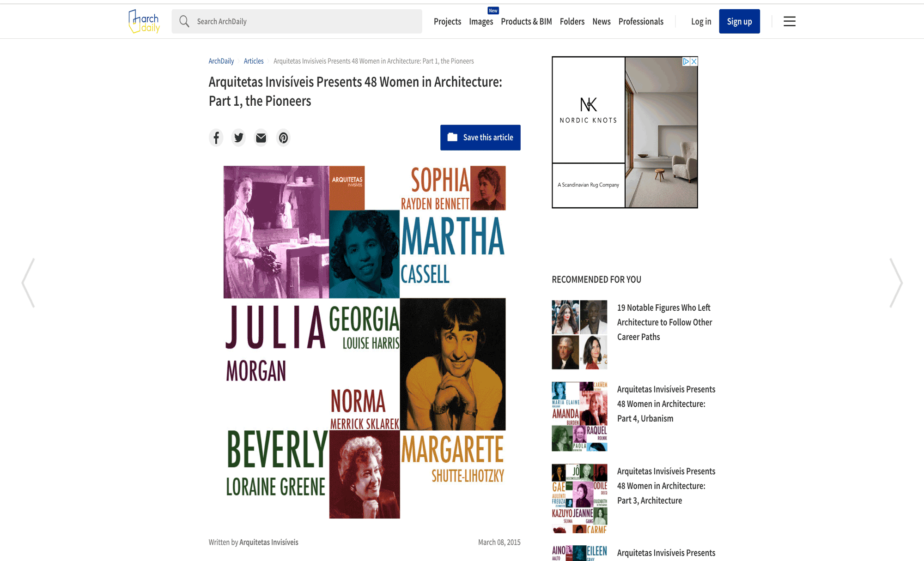Open Articles breadcrumb link

[x=254, y=61]
